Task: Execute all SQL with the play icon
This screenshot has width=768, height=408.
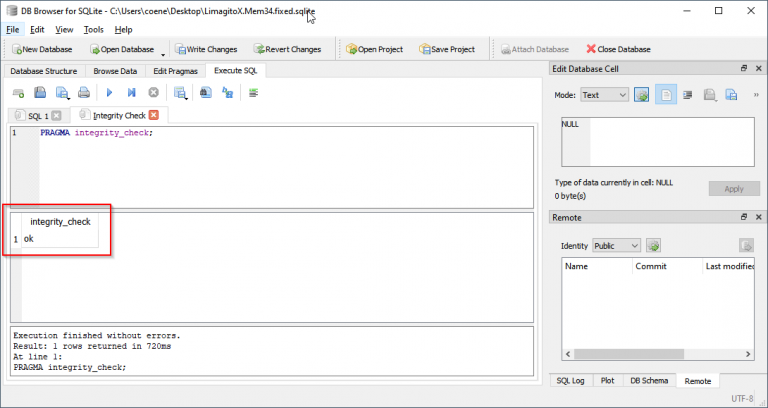Action: (110, 93)
